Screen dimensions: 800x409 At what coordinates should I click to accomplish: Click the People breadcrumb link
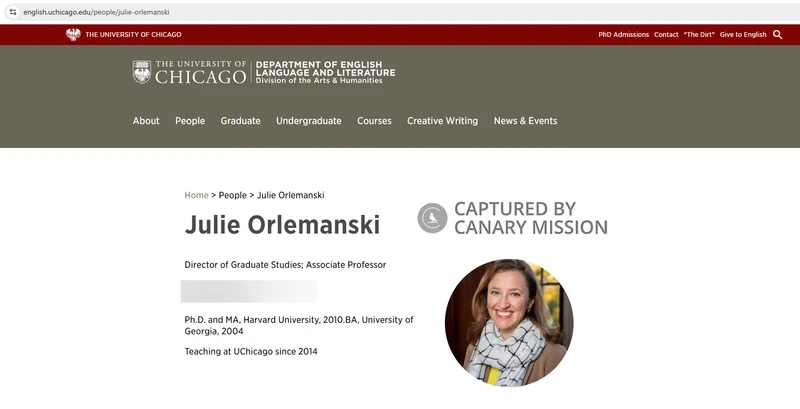click(233, 195)
